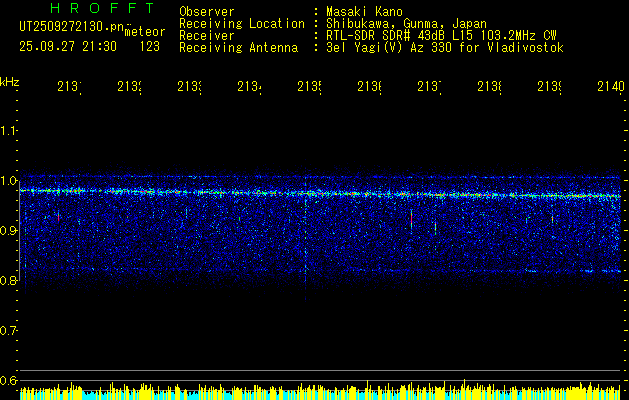
Task: Click the 'Receiving Antenna' label
Action: 239,48
